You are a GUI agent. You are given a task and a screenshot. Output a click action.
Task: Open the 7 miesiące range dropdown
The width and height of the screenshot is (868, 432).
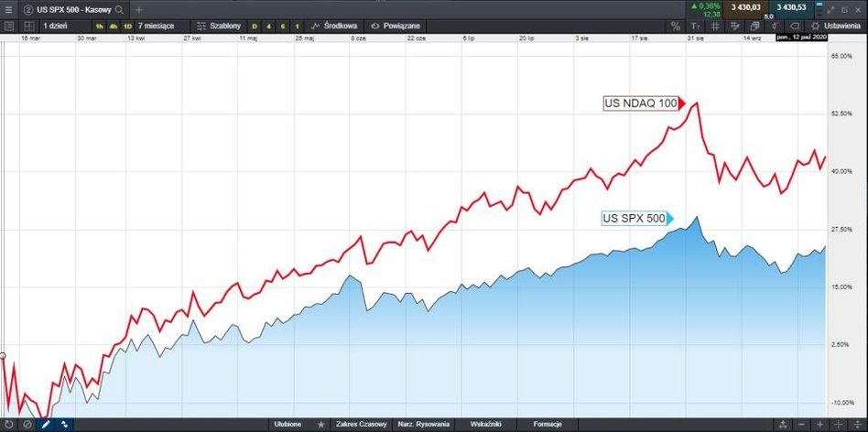point(156,26)
